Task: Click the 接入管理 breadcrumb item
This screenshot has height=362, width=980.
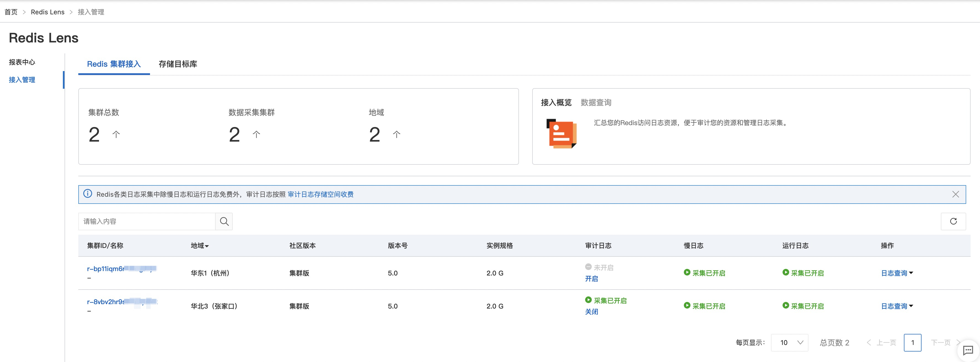Action: tap(91, 12)
